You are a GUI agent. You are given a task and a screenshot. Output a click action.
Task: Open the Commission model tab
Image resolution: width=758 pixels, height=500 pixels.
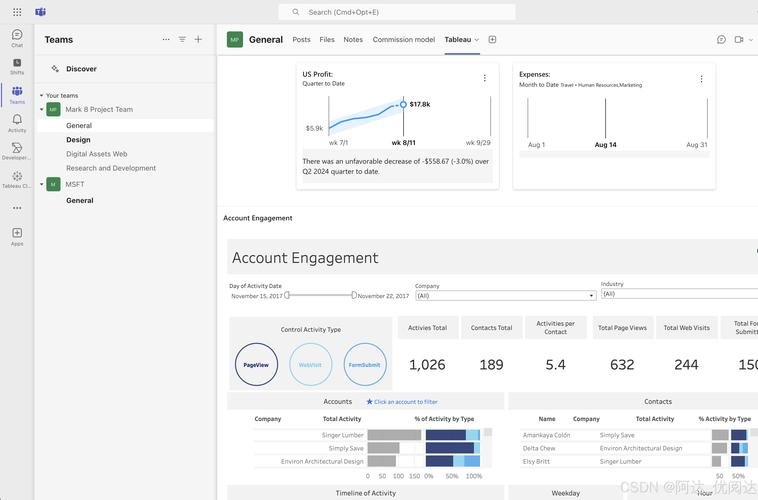(404, 40)
